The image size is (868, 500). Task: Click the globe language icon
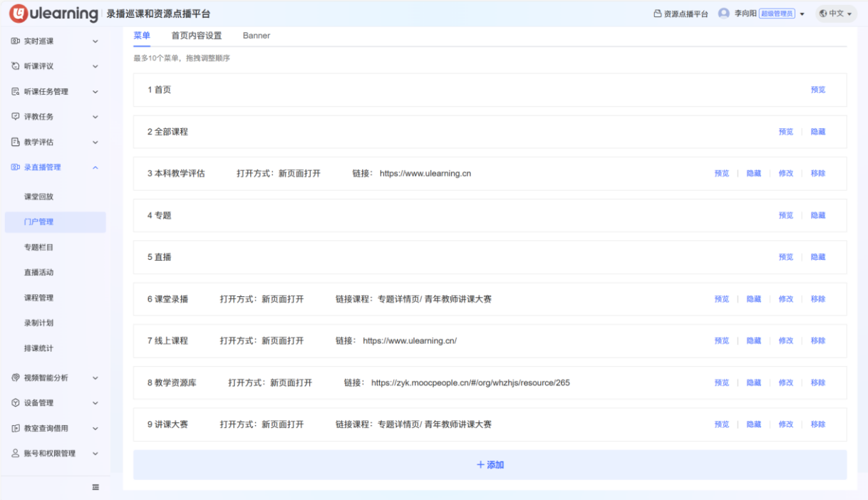(x=822, y=14)
